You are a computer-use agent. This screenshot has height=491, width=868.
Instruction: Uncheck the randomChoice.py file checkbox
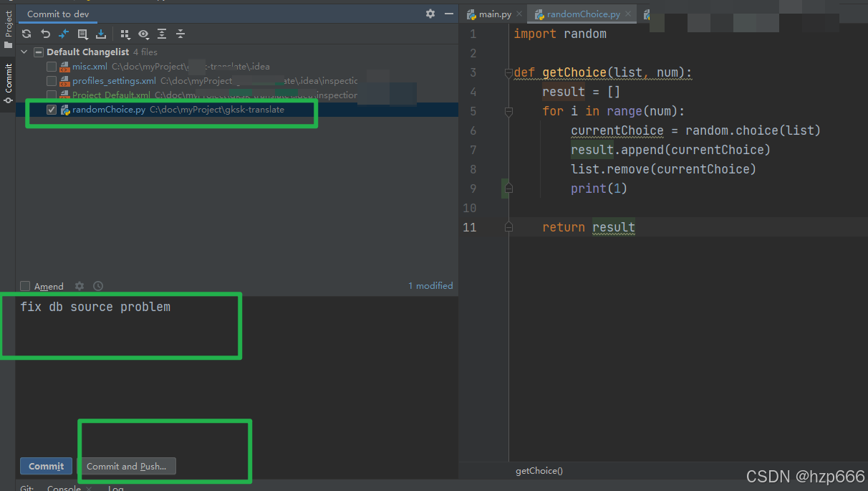[51, 109]
